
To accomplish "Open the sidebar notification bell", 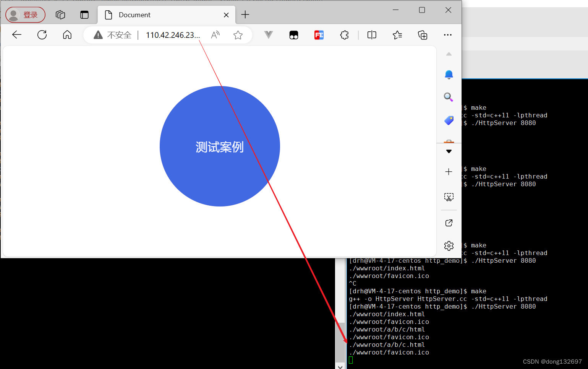I will coord(449,75).
